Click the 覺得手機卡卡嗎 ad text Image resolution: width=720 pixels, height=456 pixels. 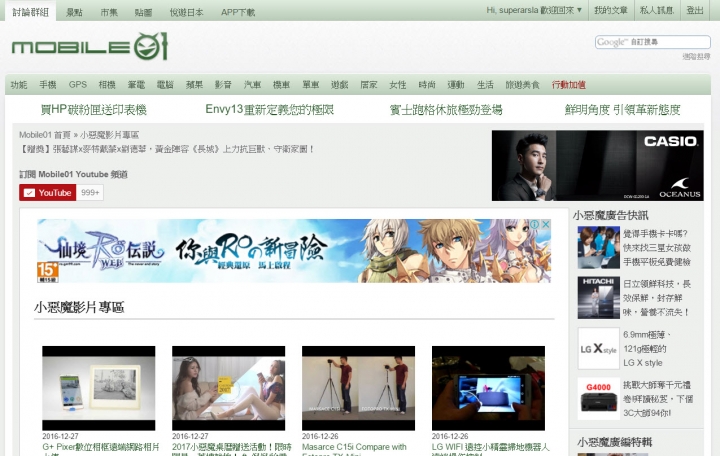(657, 248)
